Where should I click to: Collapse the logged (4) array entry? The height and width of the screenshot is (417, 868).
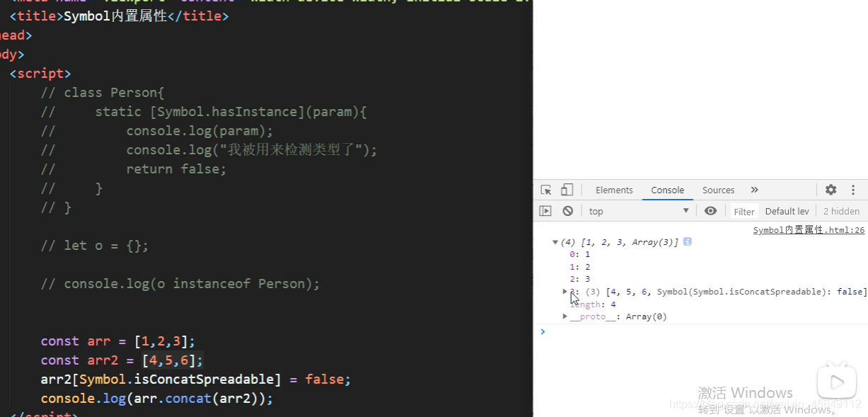(x=555, y=242)
